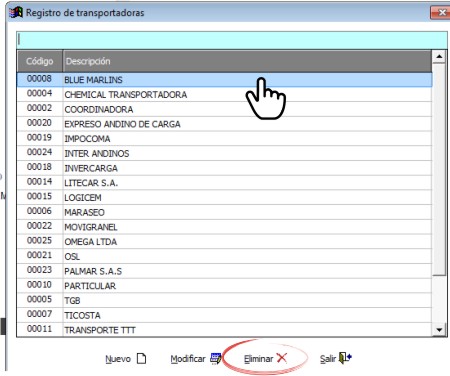Click code 00002 cell

(x=39, y=108)
